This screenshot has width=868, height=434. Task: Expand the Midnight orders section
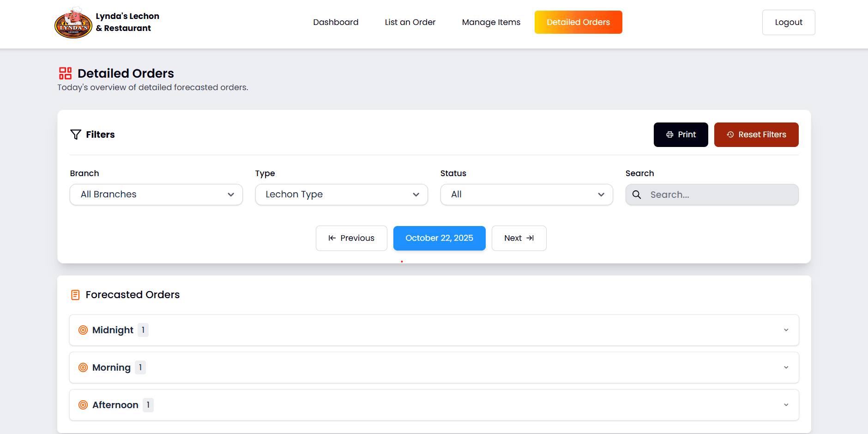[x=786, y=330]
